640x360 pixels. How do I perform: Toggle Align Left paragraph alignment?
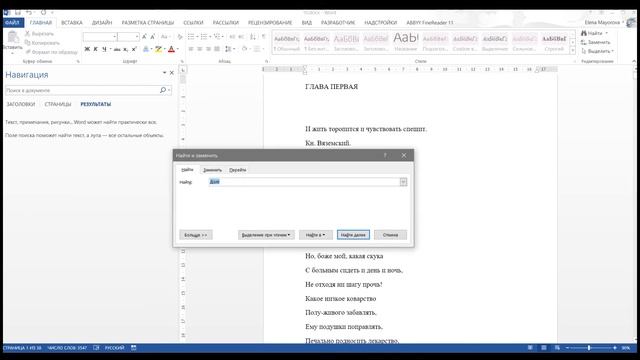pyautogui.click(x=191, y=49)
